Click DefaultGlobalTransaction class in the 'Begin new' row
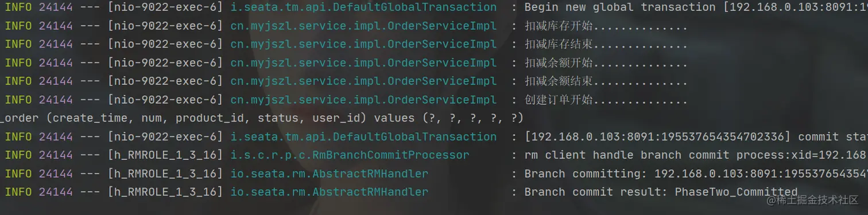868x215 pixels. [x=363, y=7]
